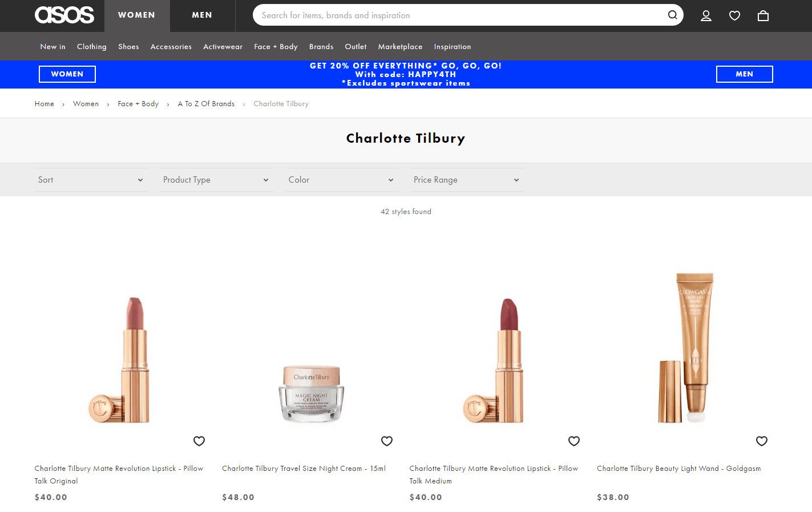
Task: Open the Marketplace menu
Action: point(401,47)
